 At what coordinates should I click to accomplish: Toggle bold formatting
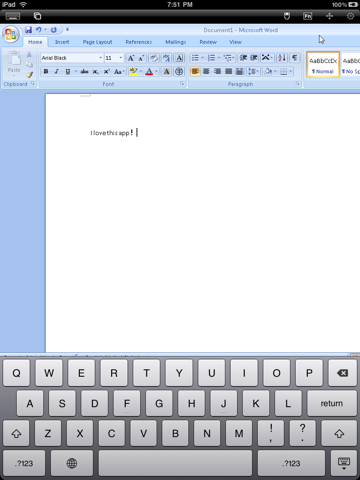[x=46, y=71]
